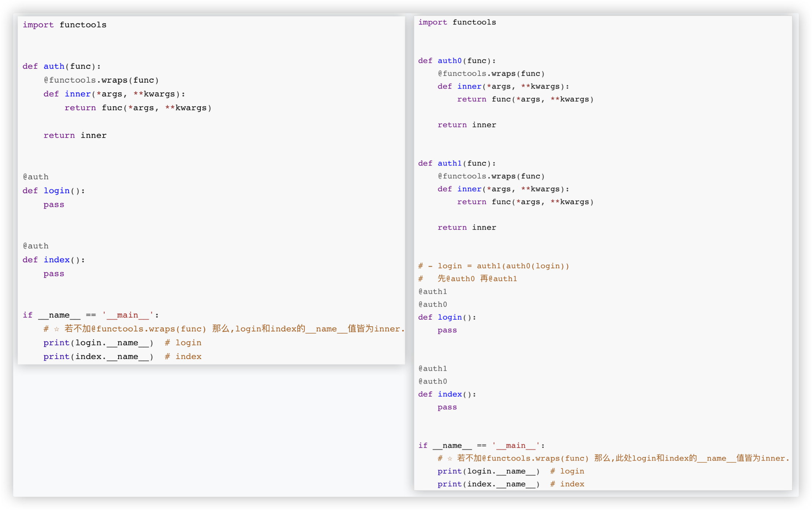Click '@functools.wraps(func)' in the left panel

pos(101,80)
